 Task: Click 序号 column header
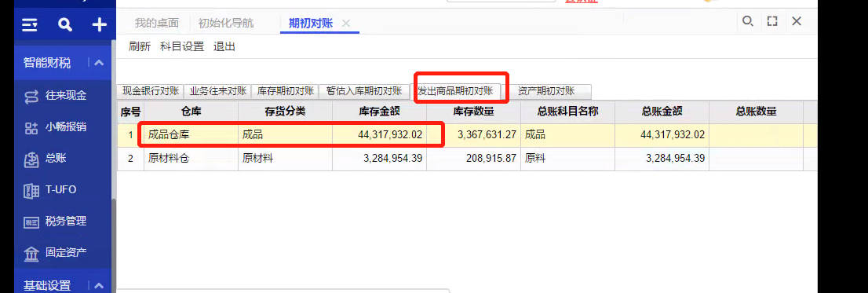click(x=130, y=112)
